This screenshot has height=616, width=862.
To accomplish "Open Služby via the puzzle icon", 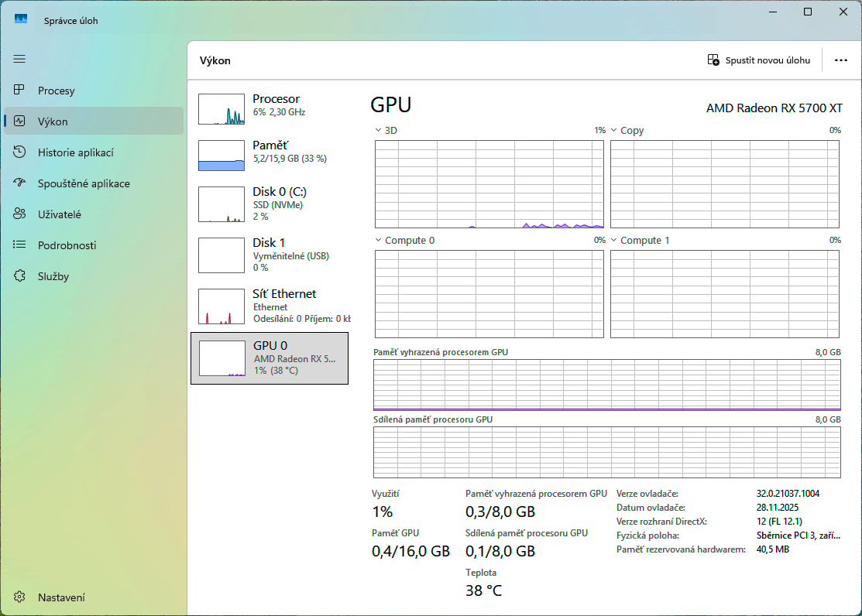I will 19,276.
